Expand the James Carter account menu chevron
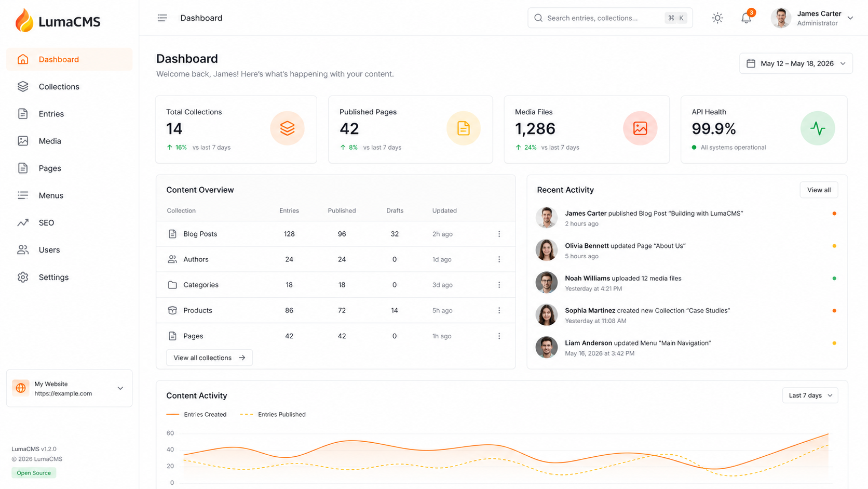Screen dimensions: 868x489 pyautogui.click(x=850, y=18)
